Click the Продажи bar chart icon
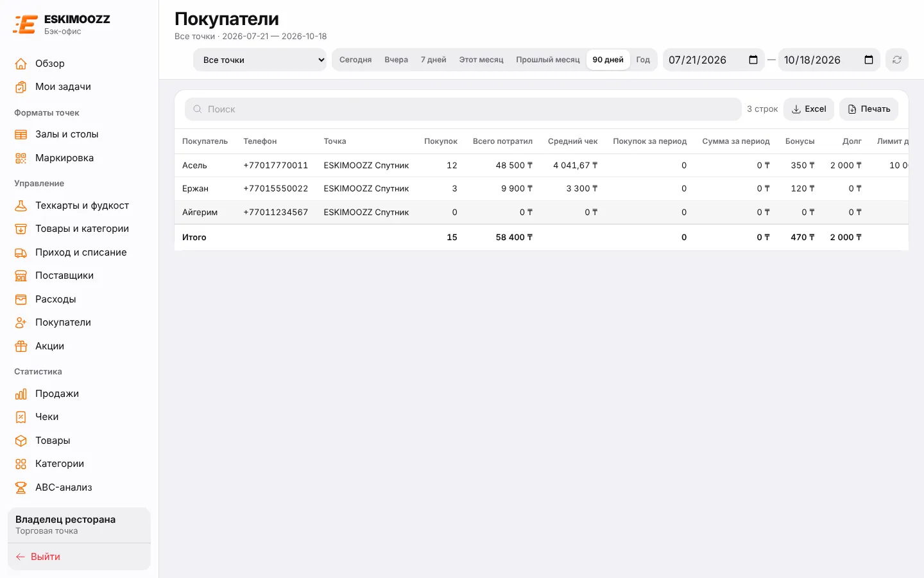This screenshot has height=578, width=924. 21,394
